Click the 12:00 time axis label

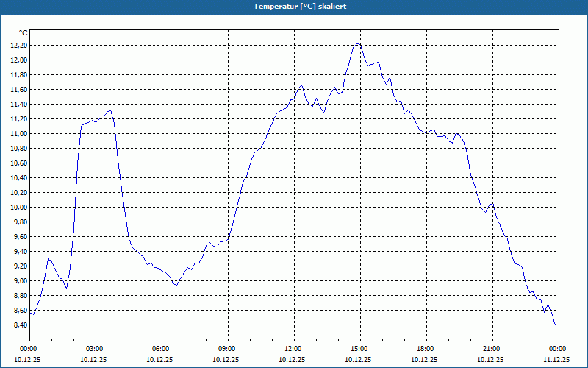pyautogui.click(x=294, y=349)
